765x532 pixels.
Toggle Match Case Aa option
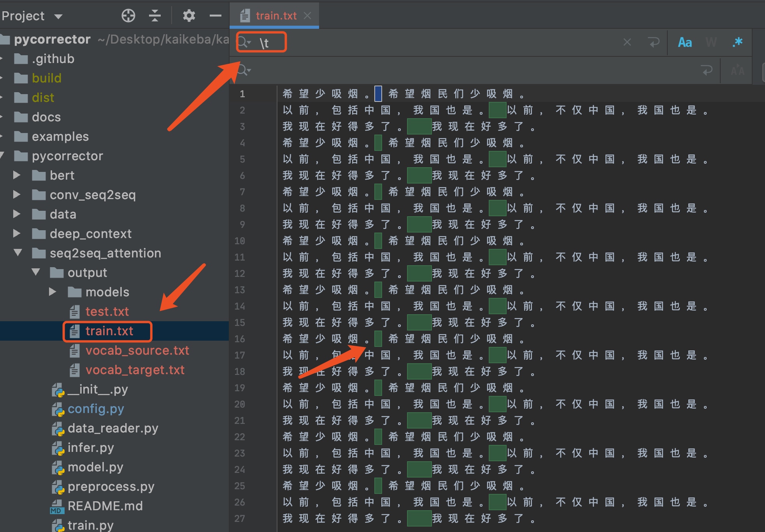[x=685, y=42]
